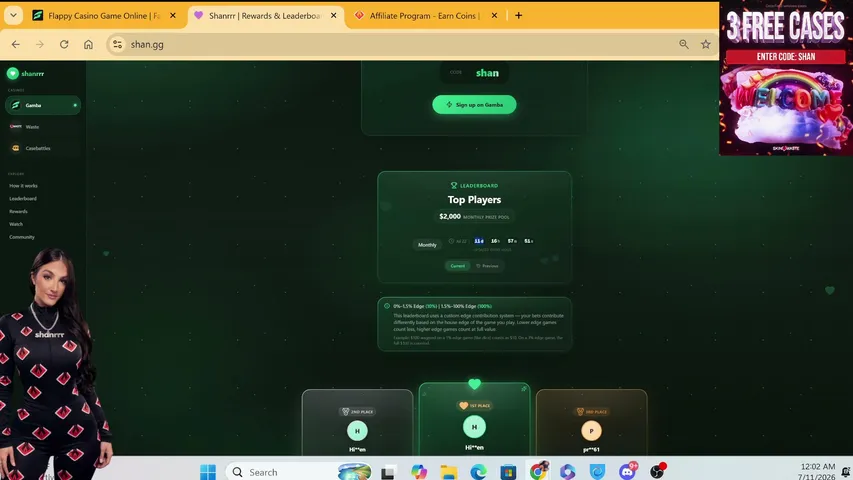Select the Monthly leaderboard period
853x480 pixels.
coord(427,245)
